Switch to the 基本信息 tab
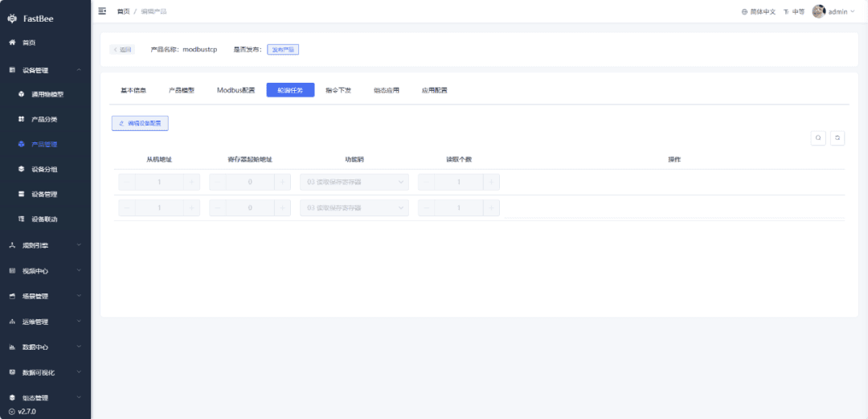The image size is (868, 419). point(133,90)
